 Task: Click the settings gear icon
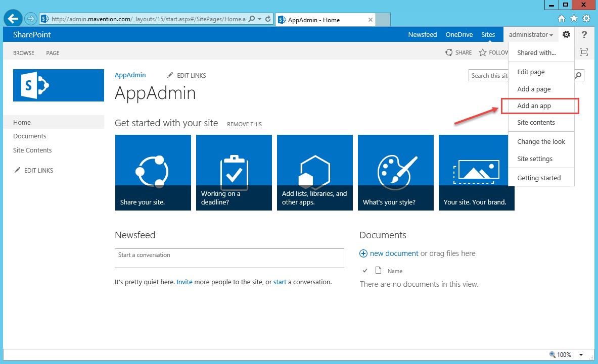coord(566,34)
